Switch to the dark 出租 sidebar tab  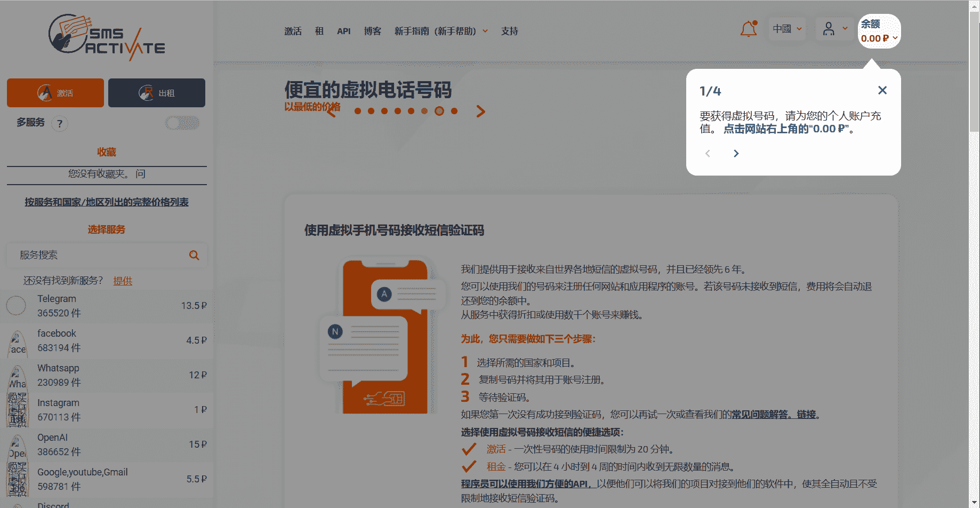point(157,93)
